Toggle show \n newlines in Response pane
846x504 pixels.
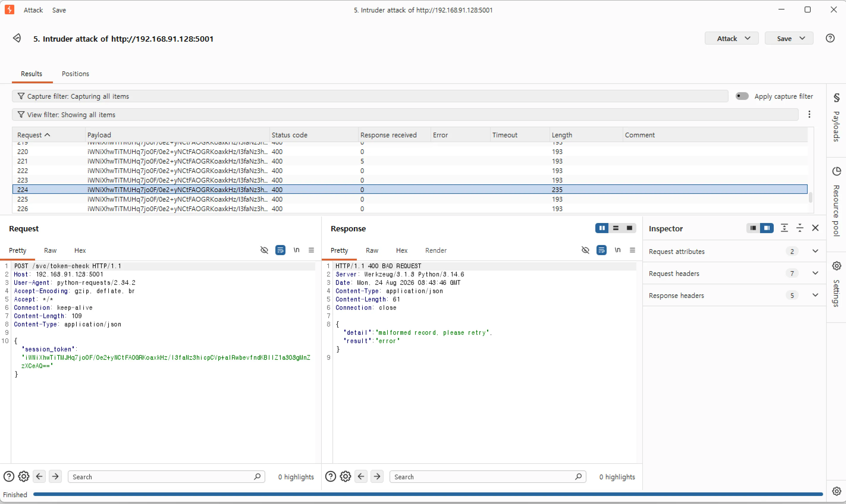[617, 250]
